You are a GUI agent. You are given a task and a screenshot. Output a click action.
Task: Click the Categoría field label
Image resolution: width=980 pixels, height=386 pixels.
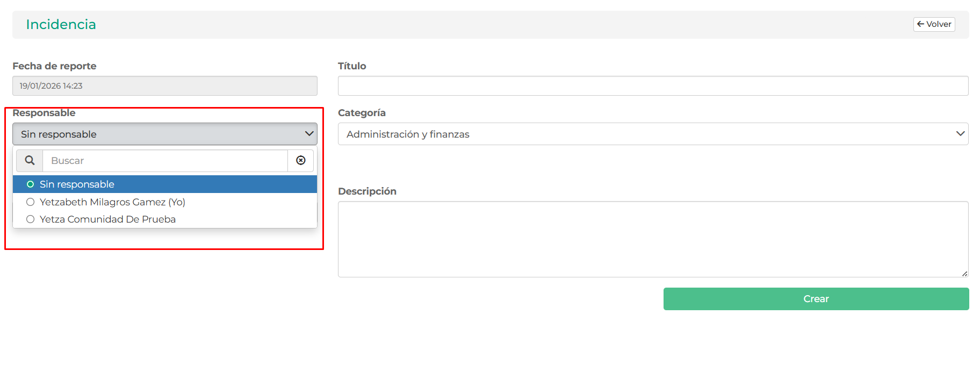click(x=362, y=113)
